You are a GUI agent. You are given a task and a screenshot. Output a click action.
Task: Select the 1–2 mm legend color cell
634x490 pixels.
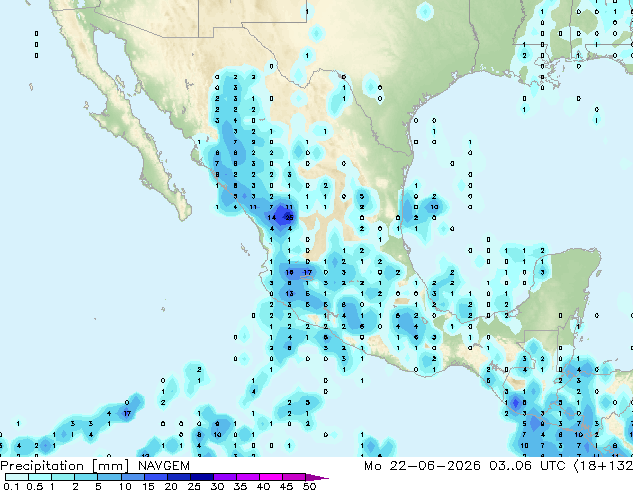[x=63, y=477]
